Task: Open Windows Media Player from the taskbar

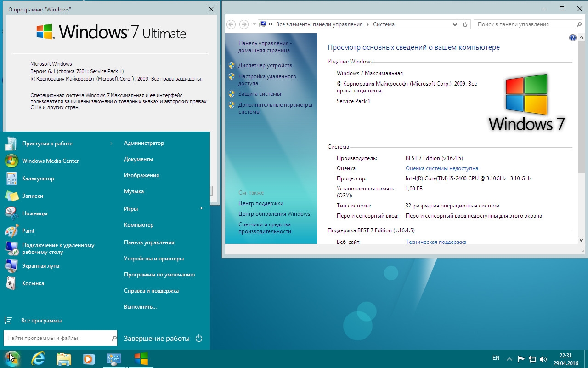Action: pyautogui.click(x=89, y=358)
